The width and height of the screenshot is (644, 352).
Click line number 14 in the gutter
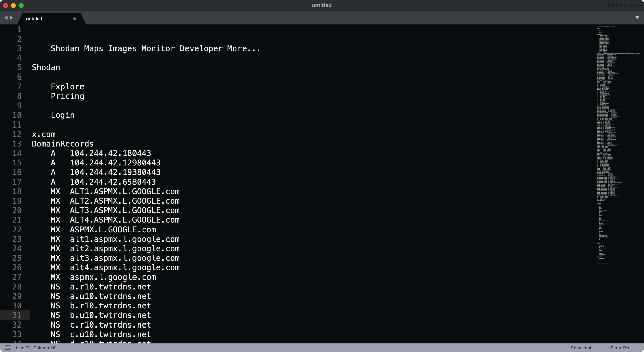[x=17, y=153]
